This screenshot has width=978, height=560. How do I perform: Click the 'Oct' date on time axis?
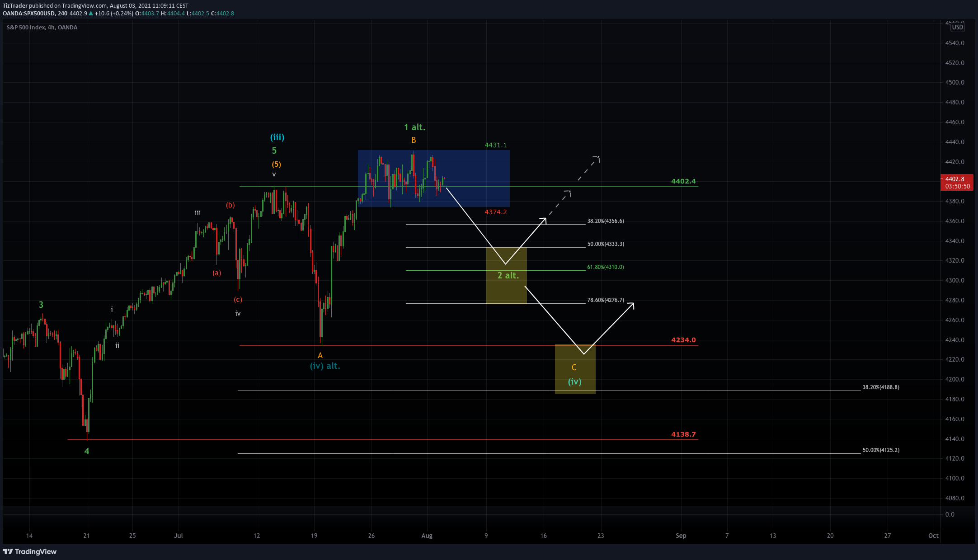[933, 536]
